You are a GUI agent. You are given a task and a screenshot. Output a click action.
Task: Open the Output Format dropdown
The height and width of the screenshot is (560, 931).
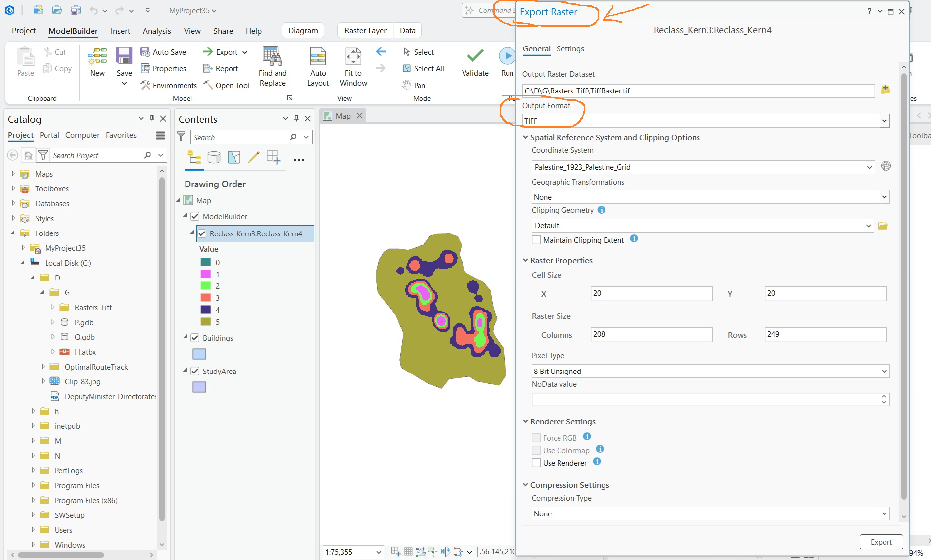tap(884, 121)
